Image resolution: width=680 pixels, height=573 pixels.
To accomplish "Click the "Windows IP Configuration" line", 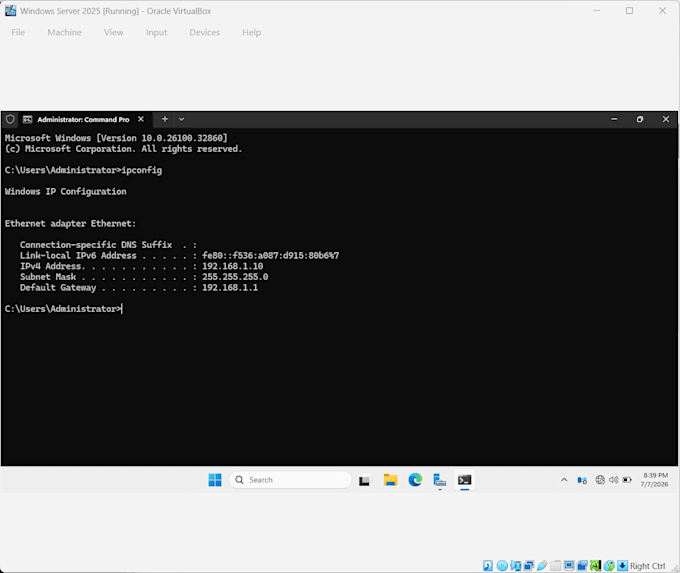I will [x=65, y=191].
